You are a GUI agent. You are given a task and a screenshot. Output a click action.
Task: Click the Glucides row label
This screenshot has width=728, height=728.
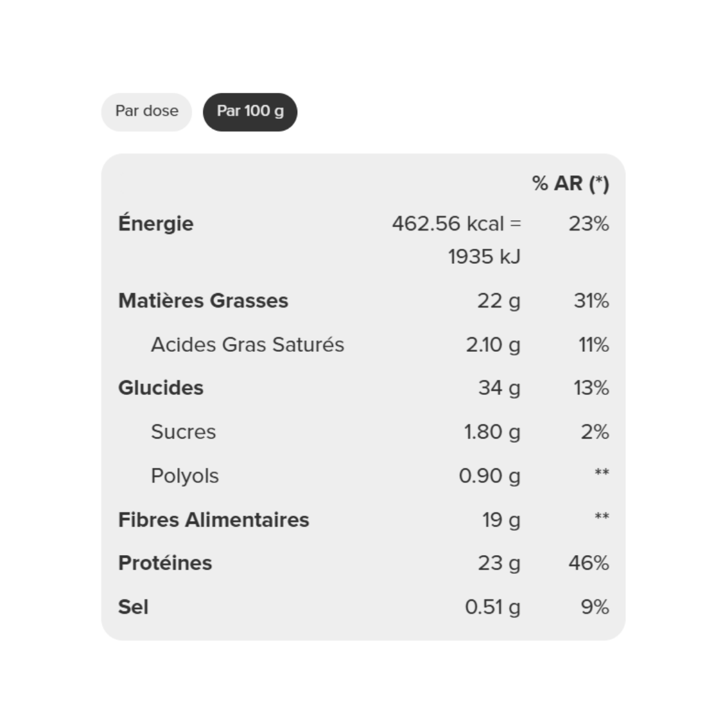pyautogui.click(x=161, y=388)
